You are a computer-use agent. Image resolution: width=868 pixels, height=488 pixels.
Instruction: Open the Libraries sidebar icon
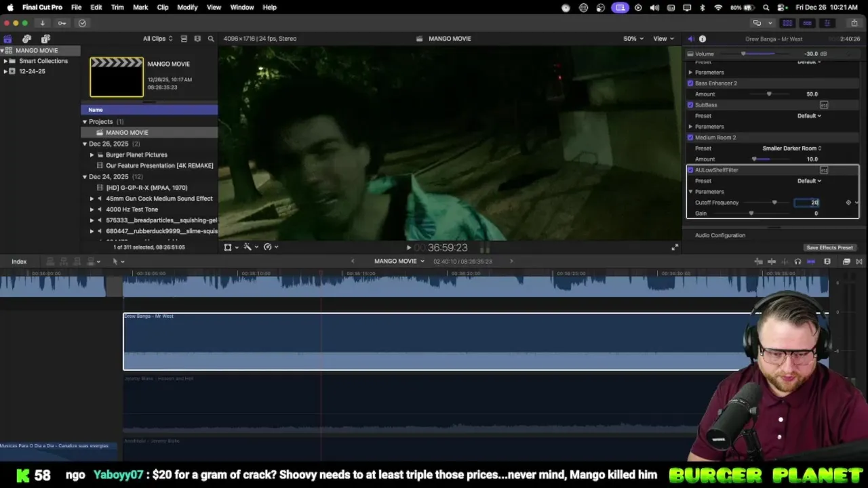coord(7,39)
